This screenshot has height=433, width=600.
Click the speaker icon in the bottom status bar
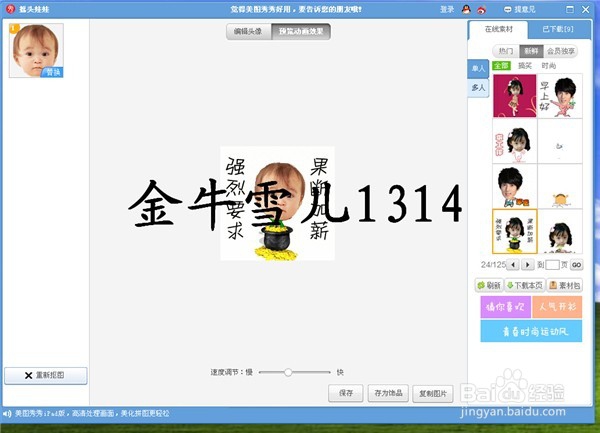coord(7,413)
